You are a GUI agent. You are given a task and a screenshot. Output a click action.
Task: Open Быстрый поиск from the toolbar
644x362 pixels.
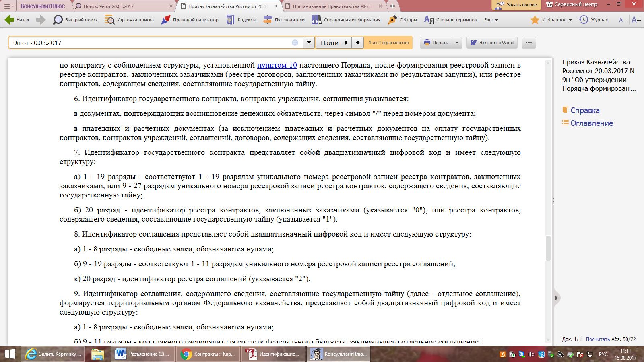pyautogui.click(x=75, y=20)
